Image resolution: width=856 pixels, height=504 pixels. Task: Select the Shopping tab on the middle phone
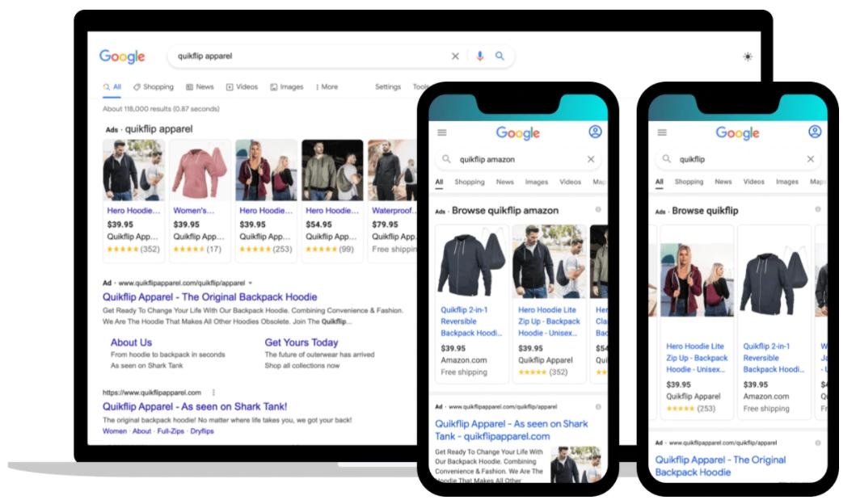pos(470,183)
